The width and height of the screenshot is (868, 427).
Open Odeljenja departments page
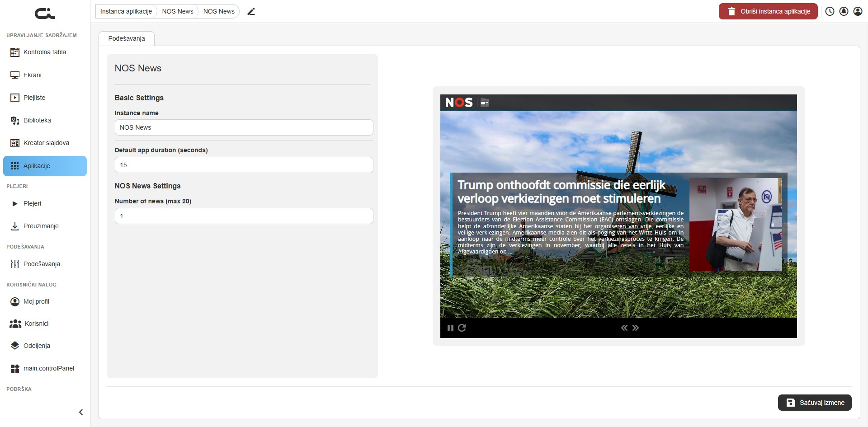pyautogui.click(x=45, y=346)
